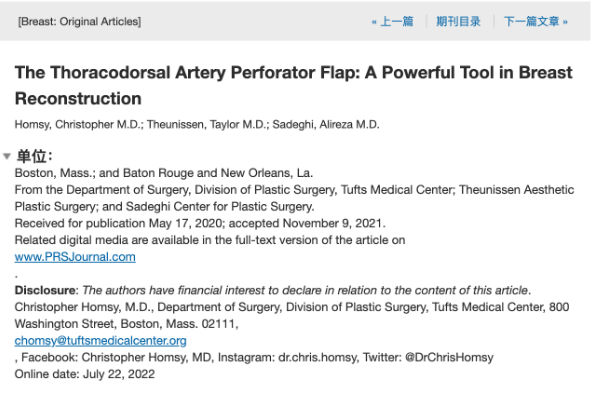Collapse the 单位 section triangle

7,156
